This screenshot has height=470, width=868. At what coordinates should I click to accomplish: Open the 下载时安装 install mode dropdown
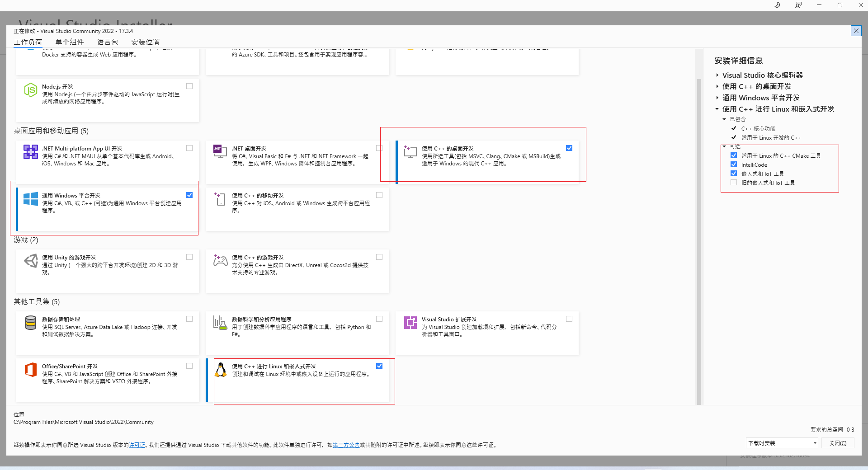click(782, 443)
